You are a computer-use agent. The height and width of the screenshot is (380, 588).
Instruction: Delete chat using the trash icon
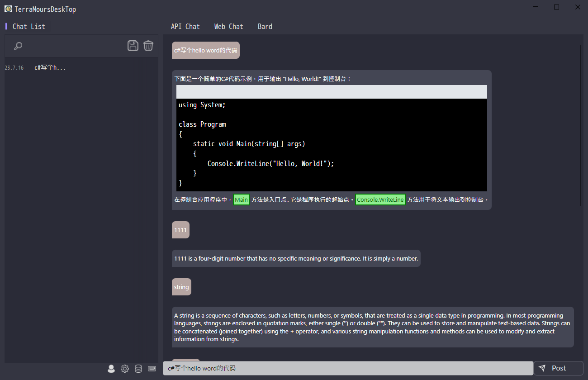click(148, 46)
